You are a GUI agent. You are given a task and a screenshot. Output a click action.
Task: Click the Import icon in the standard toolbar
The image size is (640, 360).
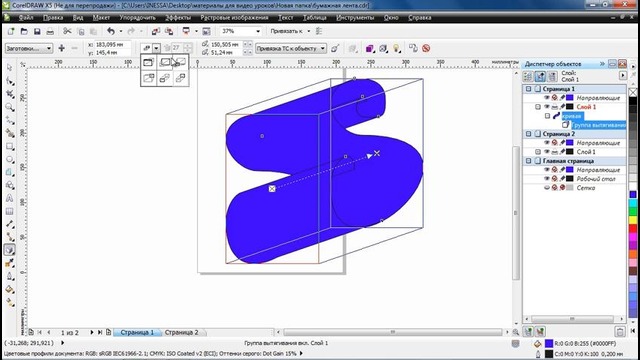(156, 31)
